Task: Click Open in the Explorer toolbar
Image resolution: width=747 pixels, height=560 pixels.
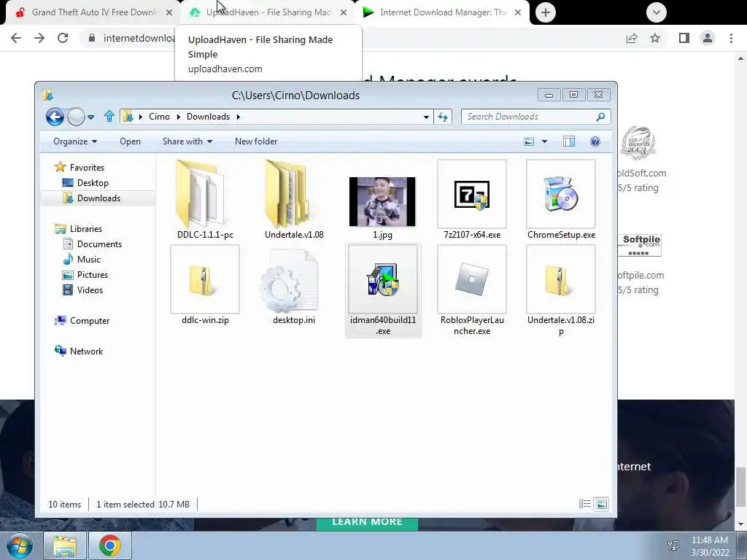Action: [130, 141]
